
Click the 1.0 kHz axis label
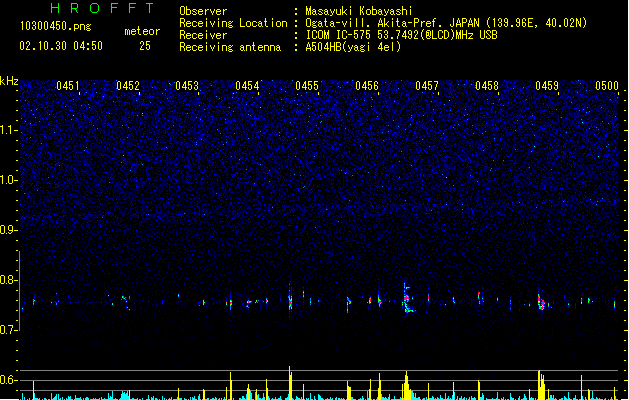pos(9,180)
